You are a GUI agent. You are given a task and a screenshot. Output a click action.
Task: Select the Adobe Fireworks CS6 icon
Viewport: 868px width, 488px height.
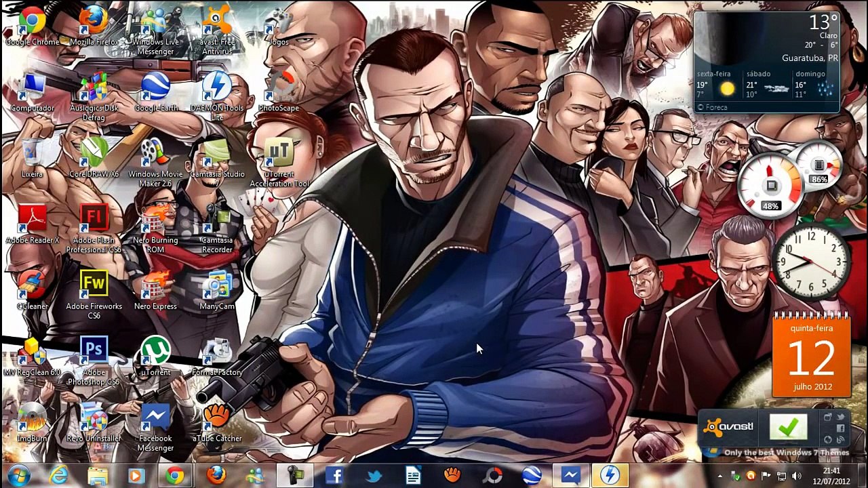click(x=94, y=296)
